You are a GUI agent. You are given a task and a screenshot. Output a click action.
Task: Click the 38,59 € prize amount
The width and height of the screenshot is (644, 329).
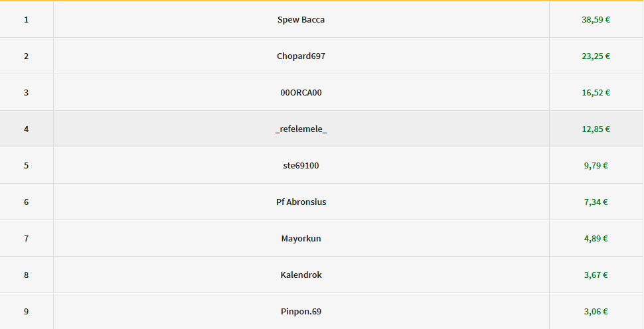point(596,20)
